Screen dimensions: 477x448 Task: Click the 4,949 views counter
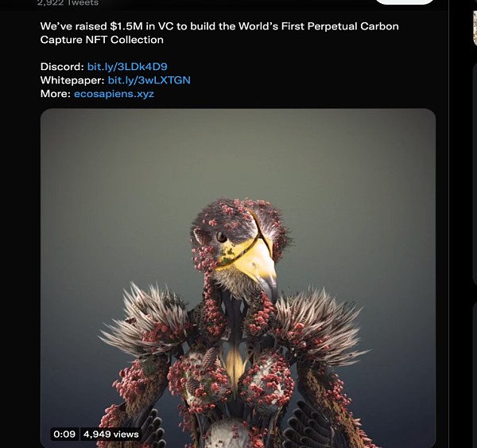[111, 434]
